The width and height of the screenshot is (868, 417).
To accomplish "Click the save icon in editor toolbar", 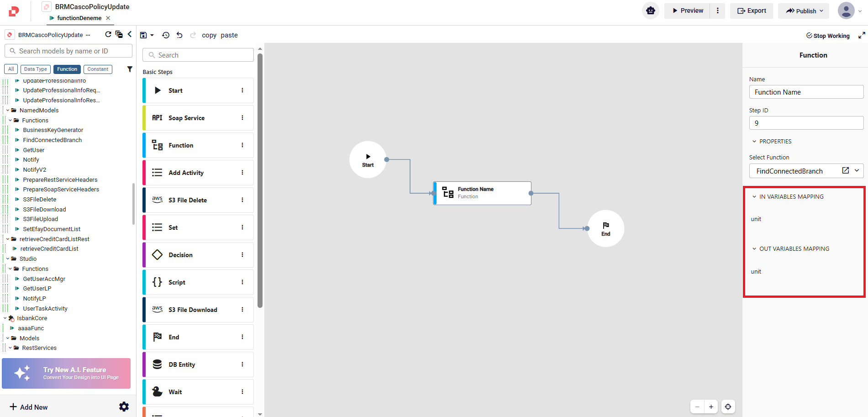I will pyautogui.click(x=143, y=35).
